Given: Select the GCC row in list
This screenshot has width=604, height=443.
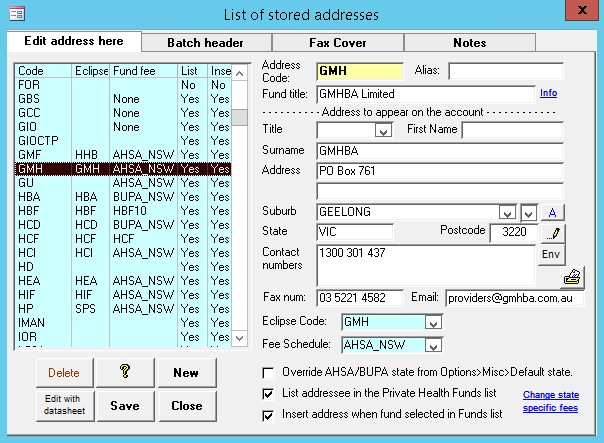Looking at the screenshot, I should click(x=123, y=113).
